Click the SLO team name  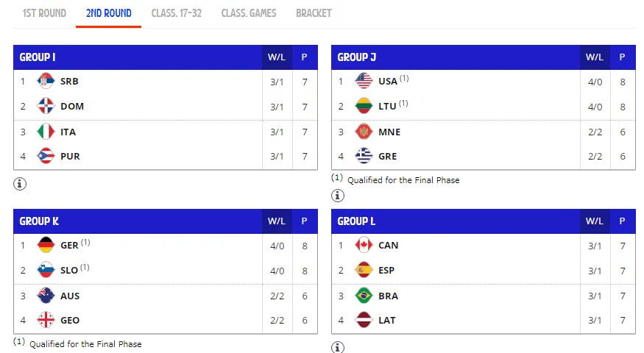[x=69, y=271]
